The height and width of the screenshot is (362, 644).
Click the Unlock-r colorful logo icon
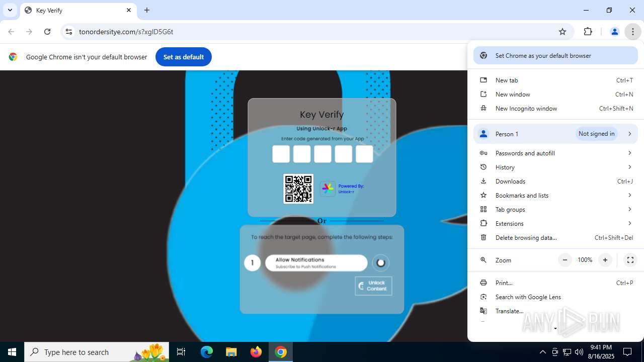(328, 189)
